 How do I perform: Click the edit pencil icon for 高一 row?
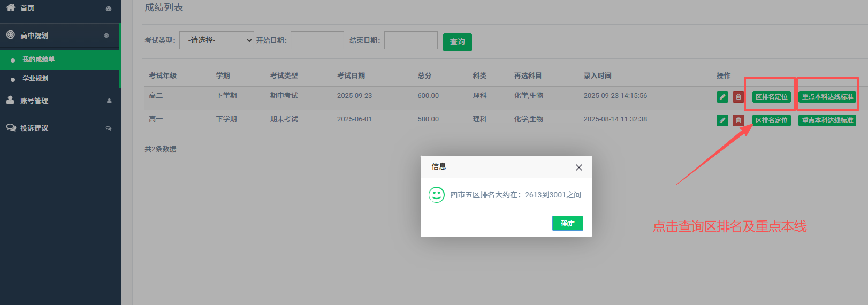(x=722, y=120)
